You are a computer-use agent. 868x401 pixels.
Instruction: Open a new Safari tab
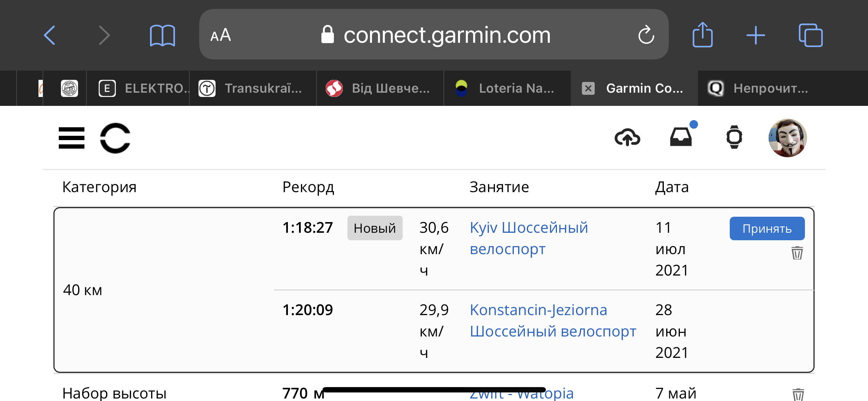tap(756, 35)
